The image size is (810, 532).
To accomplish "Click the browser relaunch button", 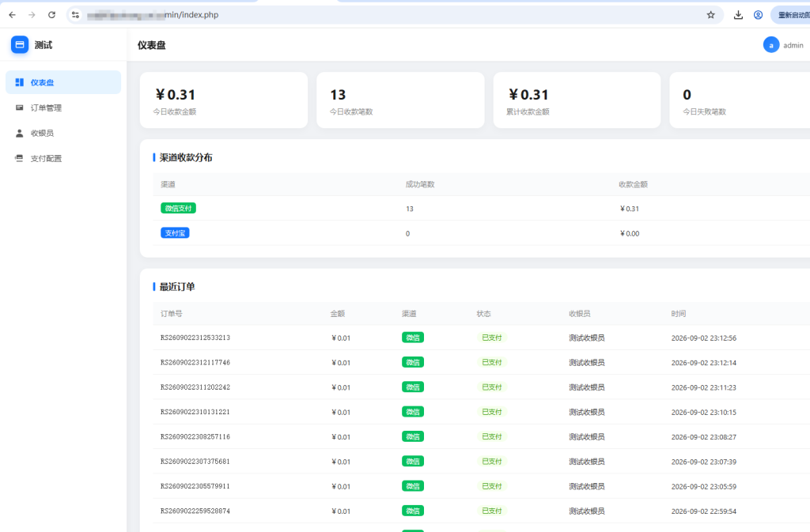I will pos(791,15).
